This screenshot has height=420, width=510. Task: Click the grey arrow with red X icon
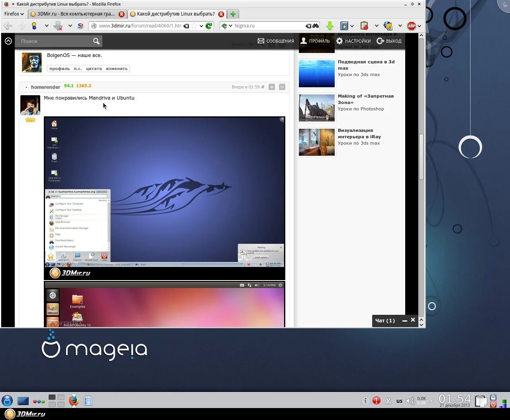coord(58,26)
